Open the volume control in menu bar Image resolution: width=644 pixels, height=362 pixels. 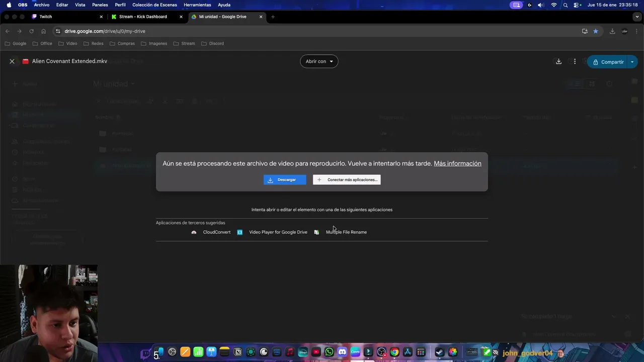point(540,5)
